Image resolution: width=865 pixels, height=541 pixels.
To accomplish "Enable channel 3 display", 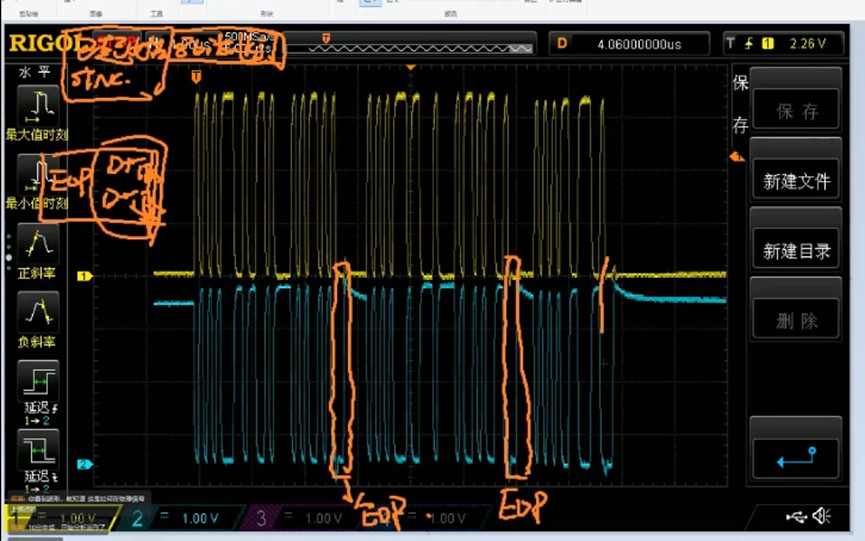I will [x=300, y=518].
